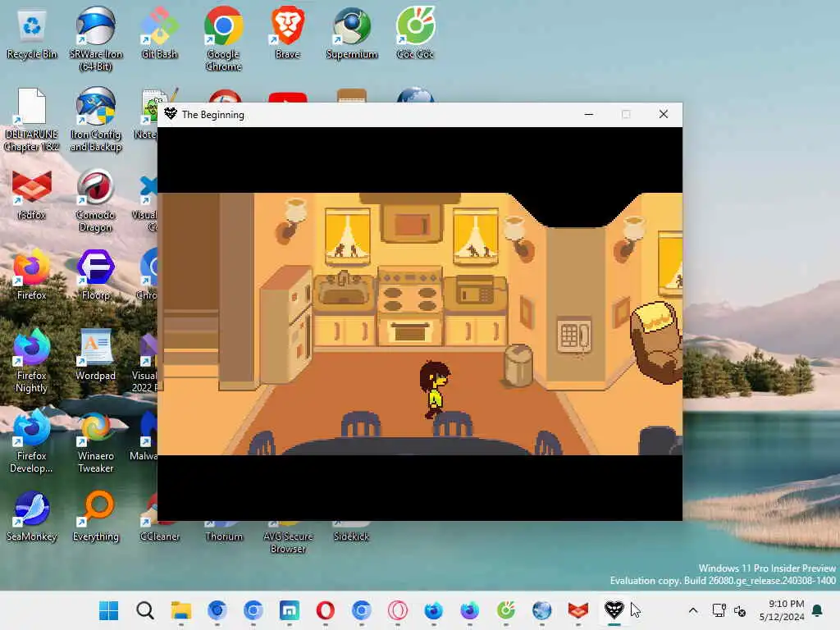The height and width of the screenshot is (630, 840).
Task: Click Kris character in the game kitchen
Action: point(435,390)
